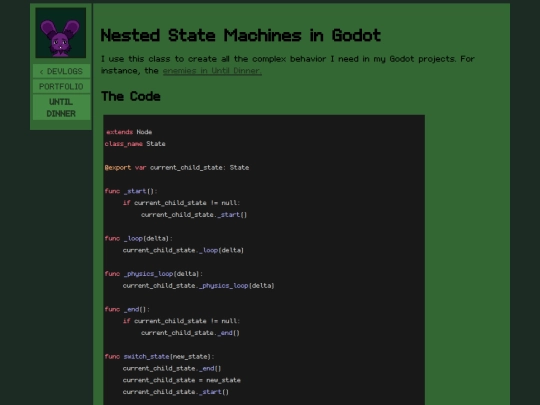Click the "func _loop(delta):" line

tap(138, 238)
